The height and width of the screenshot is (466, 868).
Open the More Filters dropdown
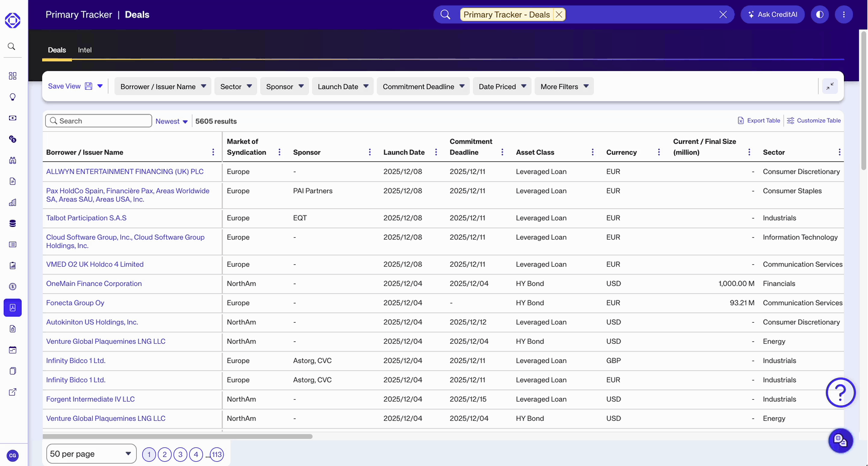click(564, 86)
